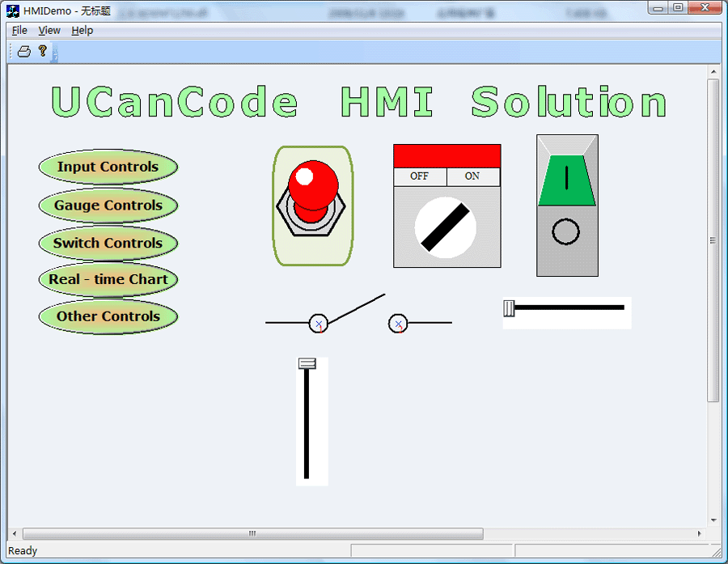Screen dimensions: 728x564
Task: Click the HMIDemo app icon in title bar
Action: pos(13,11)
